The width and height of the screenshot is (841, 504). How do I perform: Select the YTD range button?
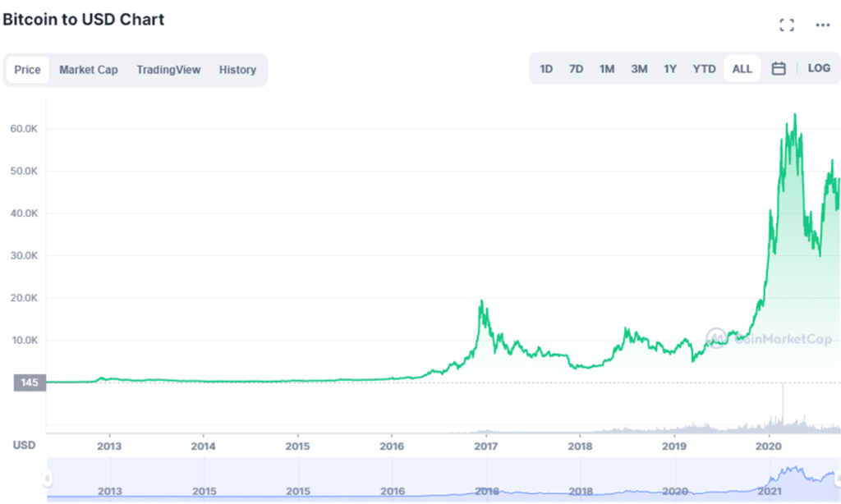pos(704,69)
